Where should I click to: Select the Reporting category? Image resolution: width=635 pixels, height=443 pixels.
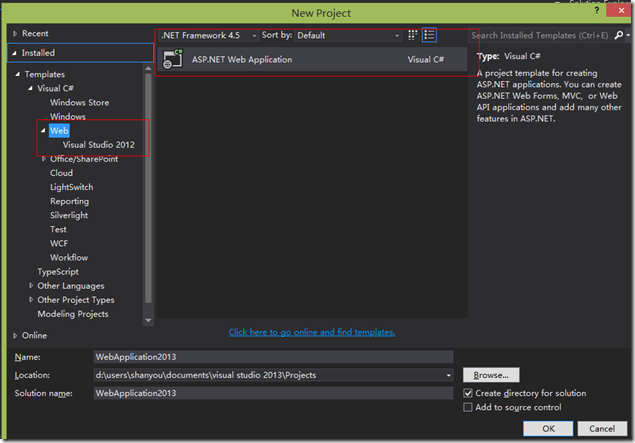click(x=69, y=201)
